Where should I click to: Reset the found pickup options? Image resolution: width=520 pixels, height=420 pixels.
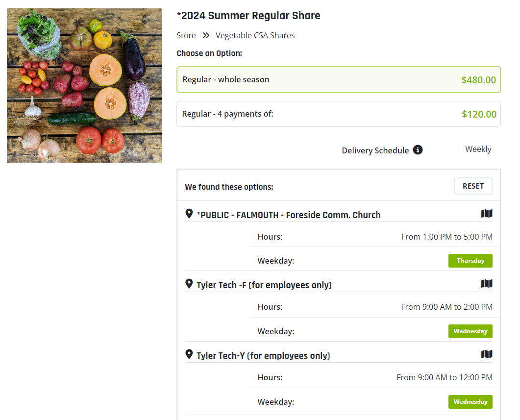[x=473, y=186]
